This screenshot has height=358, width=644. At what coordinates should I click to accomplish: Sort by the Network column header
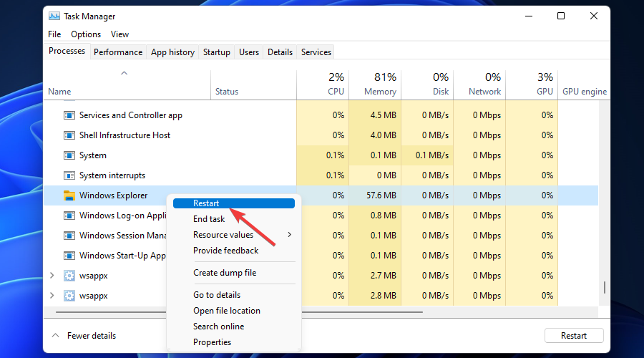[479, 85]
